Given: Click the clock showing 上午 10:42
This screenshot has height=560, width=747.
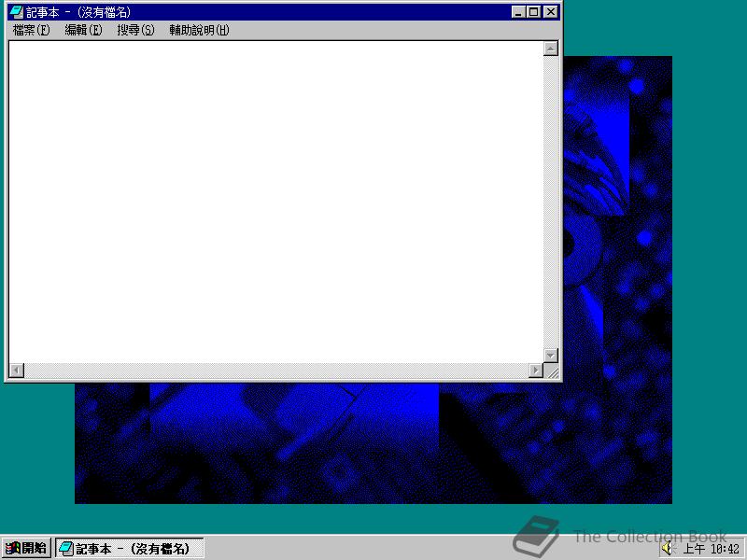Looking at the screenshot, I should coord(712,549).
